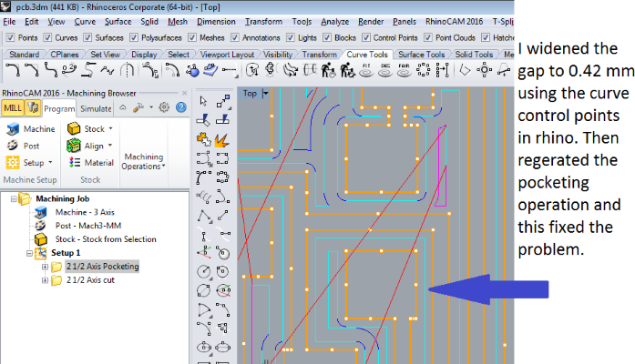
Task: Select the arc tool in side toolbar
Action: point(203,310)
